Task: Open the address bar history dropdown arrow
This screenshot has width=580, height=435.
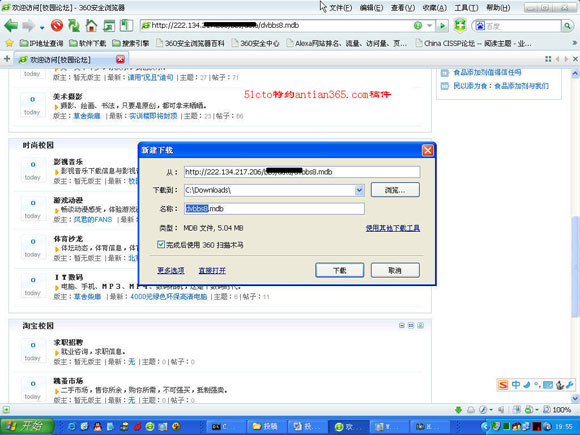Action: coord(429,26)
